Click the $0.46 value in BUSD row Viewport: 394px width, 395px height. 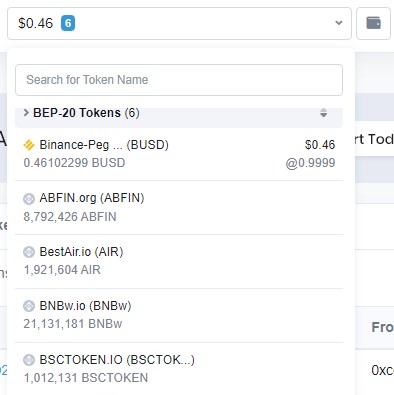(x=320, y=145)
